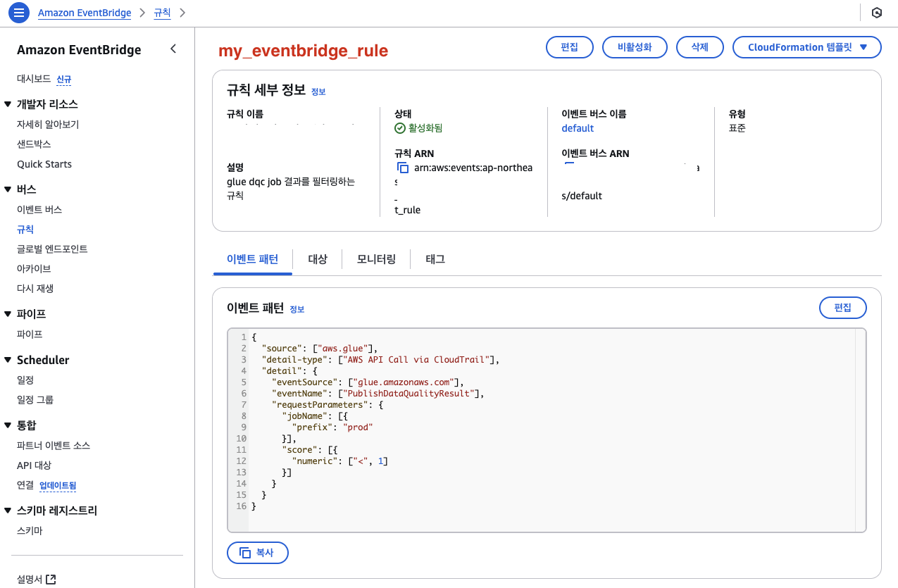This screenshot has height=588, width=898.
Task: Click the "prefix": "prod" line in code
Action: (x=332, y=427)
